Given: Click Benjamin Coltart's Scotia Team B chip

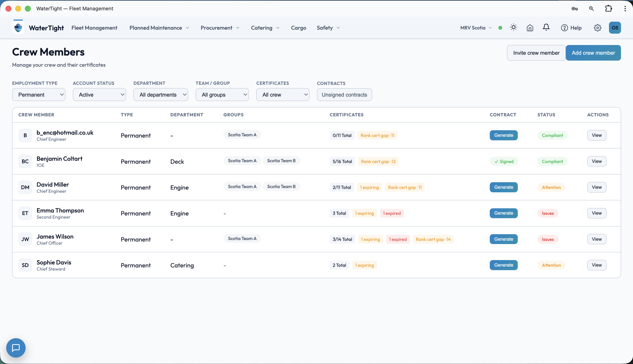Looking at the screenshot, I should [281, 161].
